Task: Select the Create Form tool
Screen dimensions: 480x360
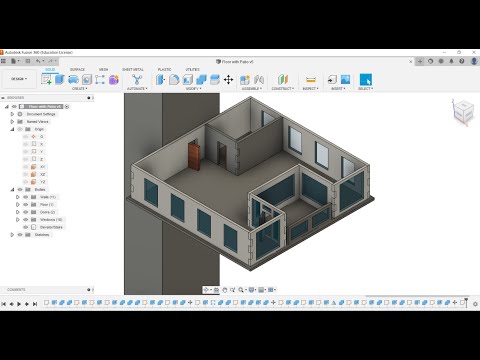Action: (x=114, y=79)
